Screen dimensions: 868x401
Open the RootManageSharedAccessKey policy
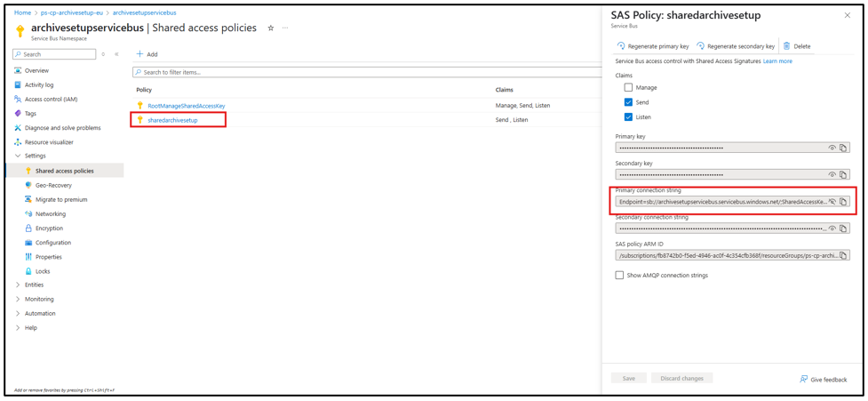pos(186,106)
